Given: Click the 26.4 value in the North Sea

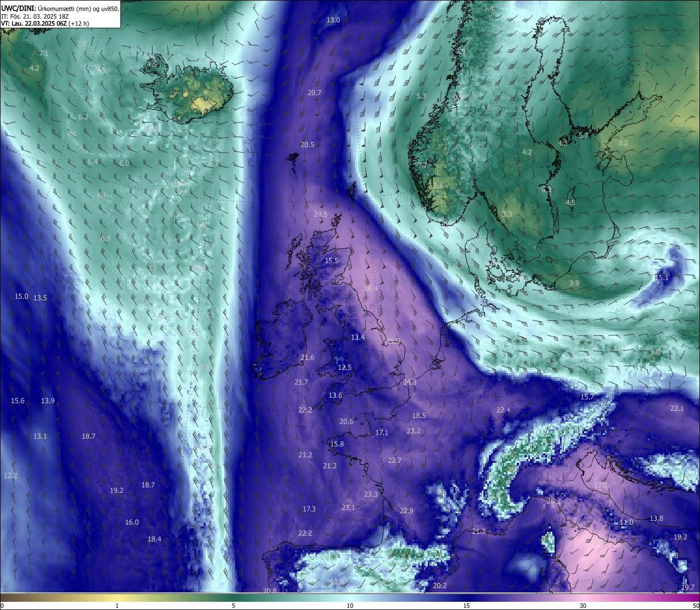Looking at the screenshot, I should pos(371,288).
